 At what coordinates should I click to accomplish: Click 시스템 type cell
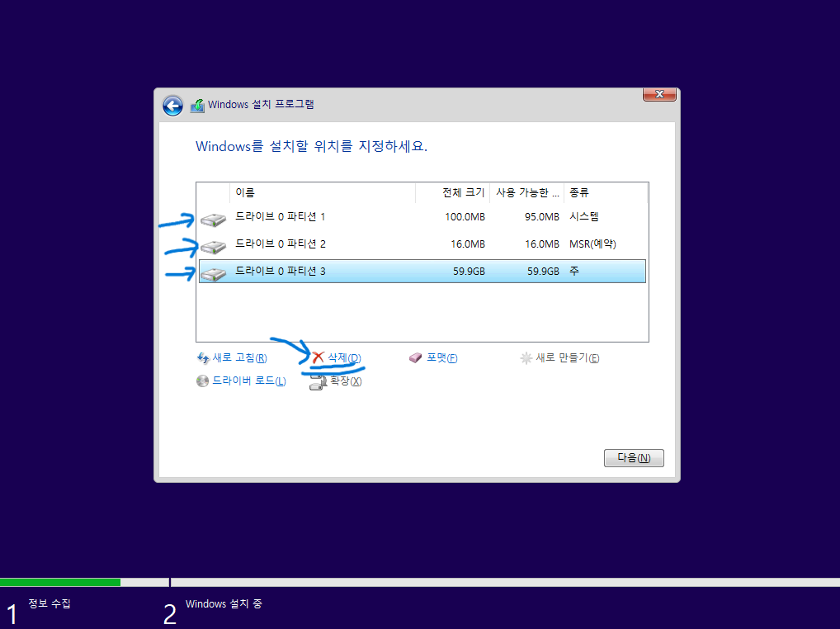(x=584, y=217)
